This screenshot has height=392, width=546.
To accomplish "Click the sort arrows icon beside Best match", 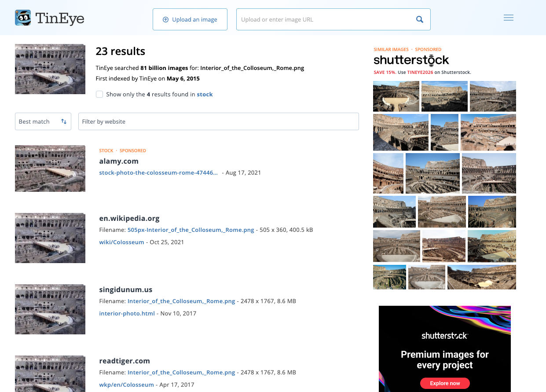I will [64, 121].
